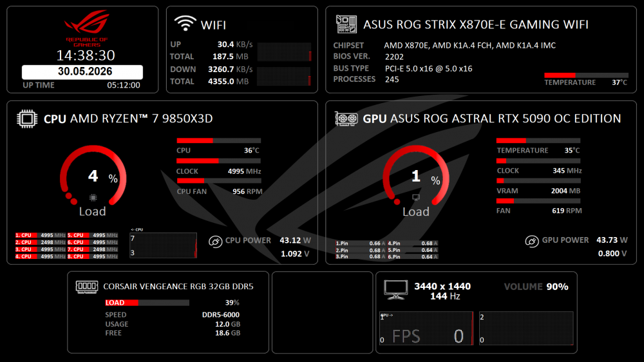
Task: Click the GPU CLOCK 345 MHz bar
Action: (538, 160)
